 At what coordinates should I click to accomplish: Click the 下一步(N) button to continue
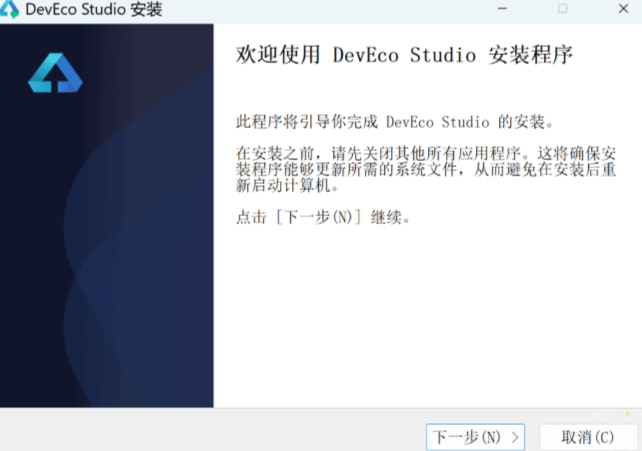[x=475, y=437]
